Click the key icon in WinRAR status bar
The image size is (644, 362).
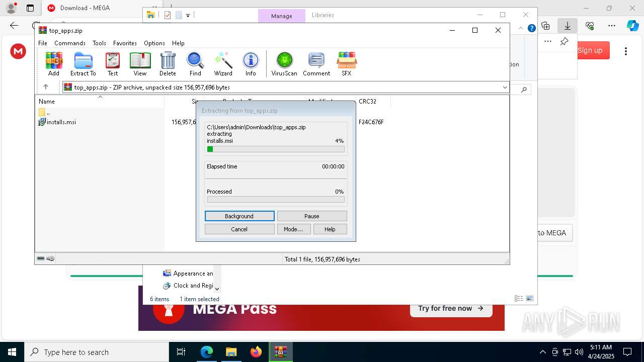50,259
